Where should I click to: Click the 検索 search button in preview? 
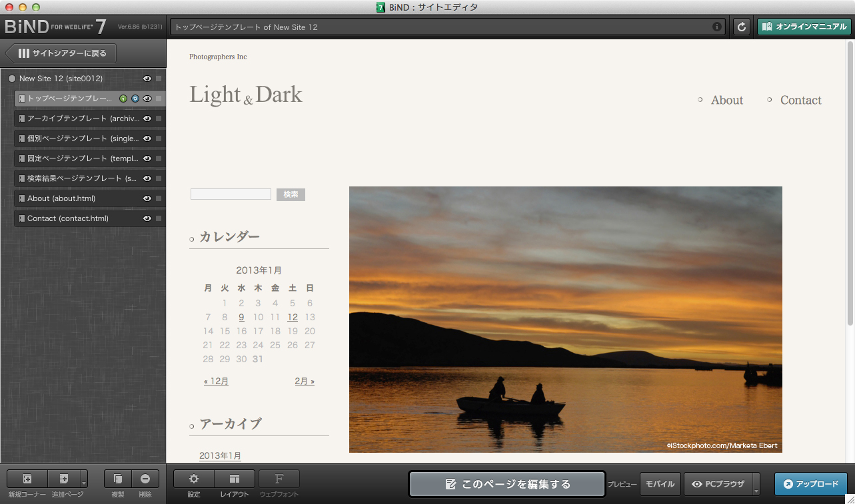coord(291,194)
